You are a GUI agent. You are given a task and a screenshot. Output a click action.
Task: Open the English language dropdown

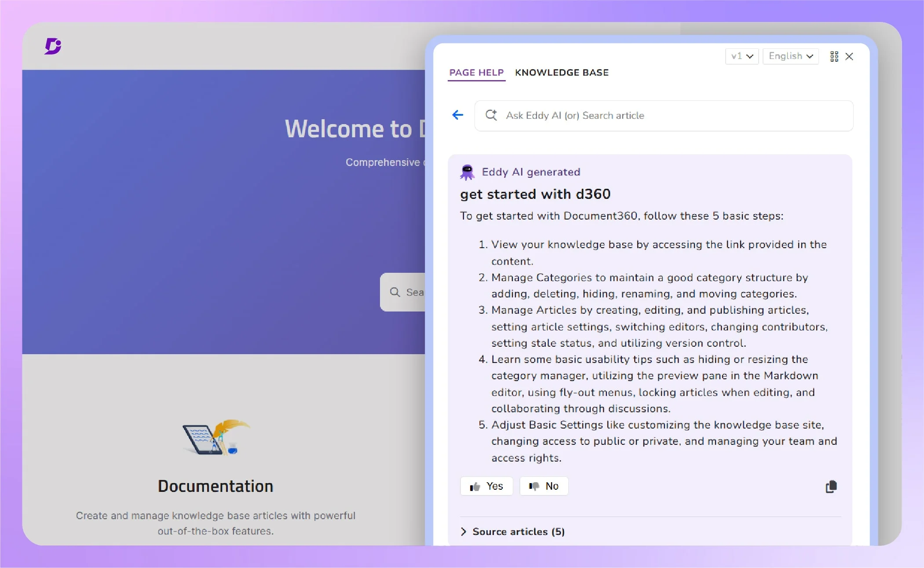[790, 56]
